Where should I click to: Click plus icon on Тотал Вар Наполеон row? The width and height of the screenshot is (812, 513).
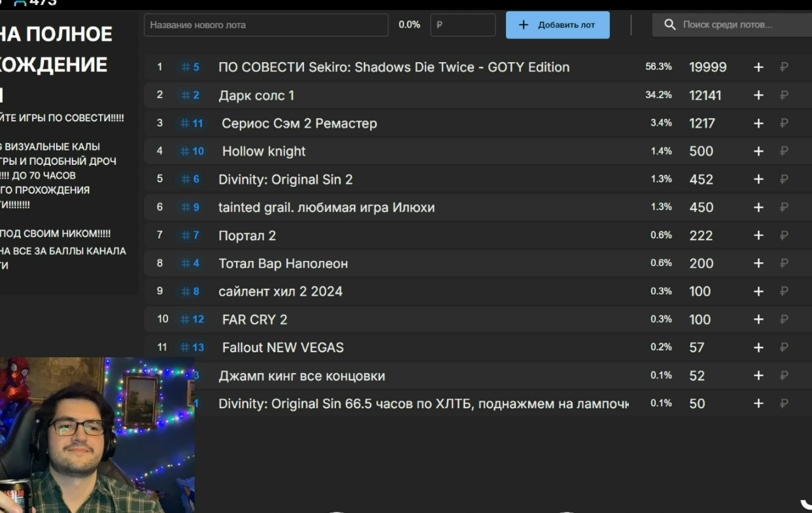pyautogui.click(x=758, y=263)
